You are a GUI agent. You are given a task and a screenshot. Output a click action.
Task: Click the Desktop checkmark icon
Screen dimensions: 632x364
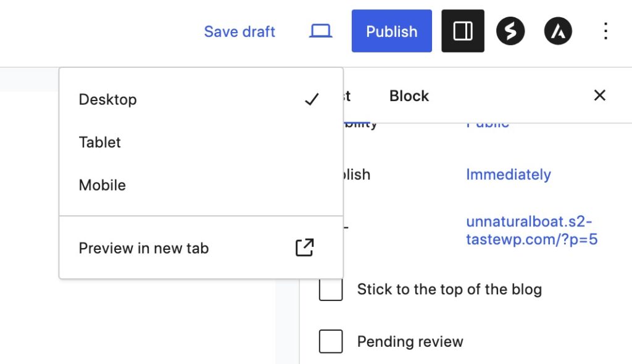click(312, 99)
